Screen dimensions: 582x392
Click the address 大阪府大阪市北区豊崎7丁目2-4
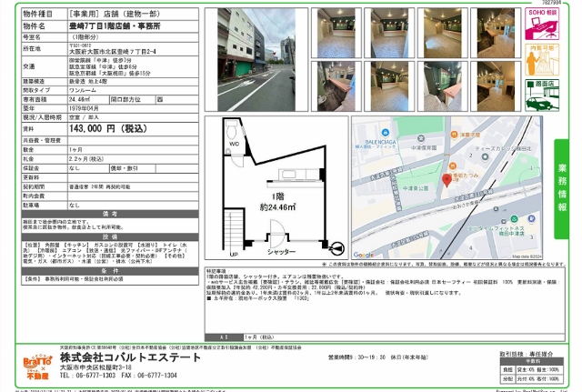point(113,52)
